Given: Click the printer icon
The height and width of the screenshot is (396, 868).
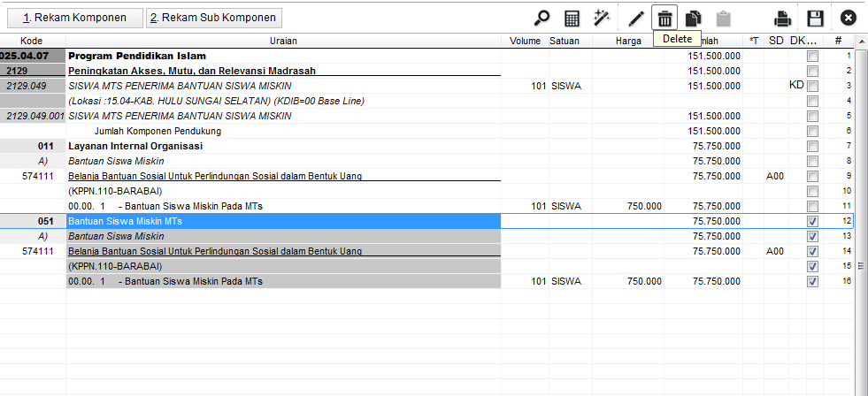Looking at the screenshot, I should (x=782, y=19).
